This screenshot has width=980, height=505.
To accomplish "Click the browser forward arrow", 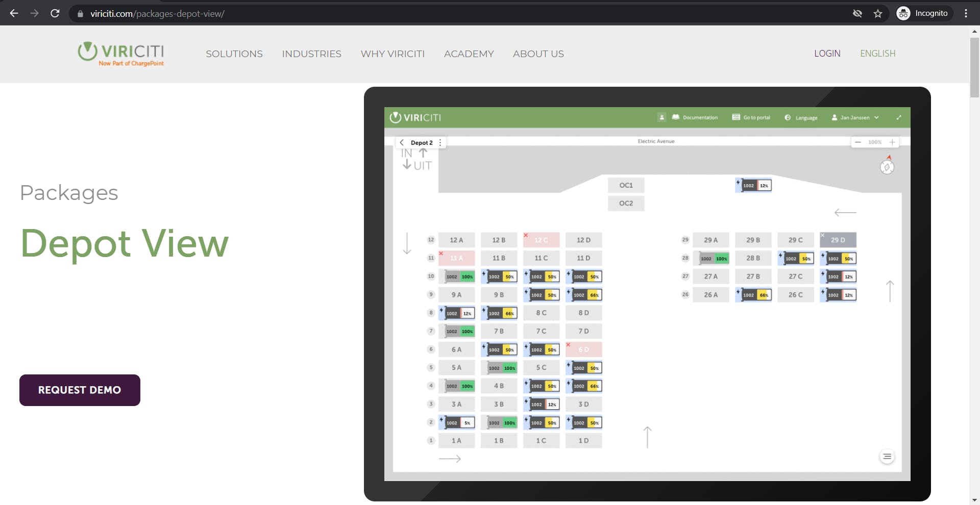I will 34,13.
